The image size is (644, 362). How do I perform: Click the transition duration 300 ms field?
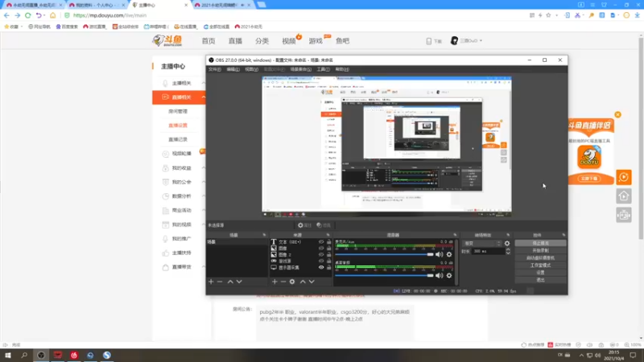pos(488,251)
